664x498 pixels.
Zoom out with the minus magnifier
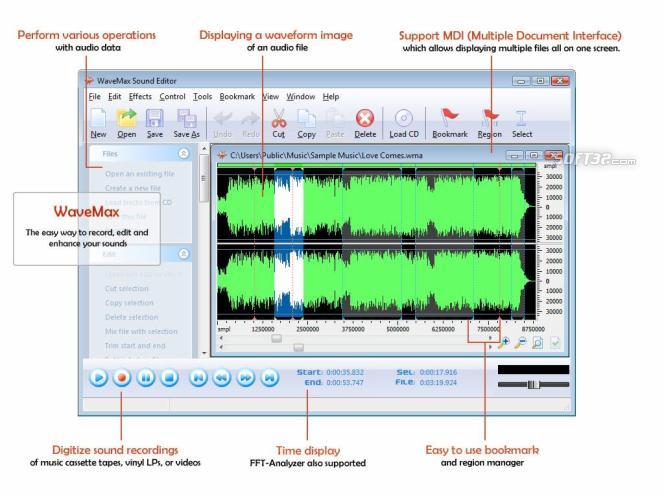pyautogui.click(x=520, y=342)
